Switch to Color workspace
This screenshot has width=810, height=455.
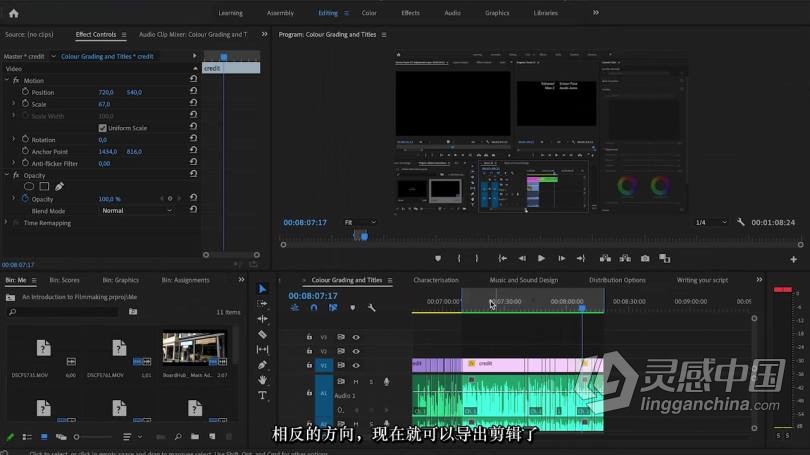[369, 13]
